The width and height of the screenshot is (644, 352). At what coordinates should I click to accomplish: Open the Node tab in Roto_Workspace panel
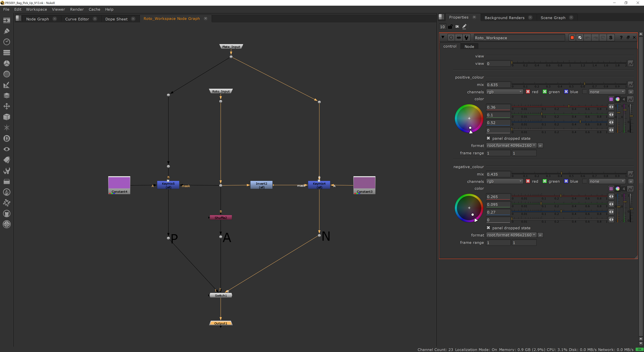pos(469,47)
